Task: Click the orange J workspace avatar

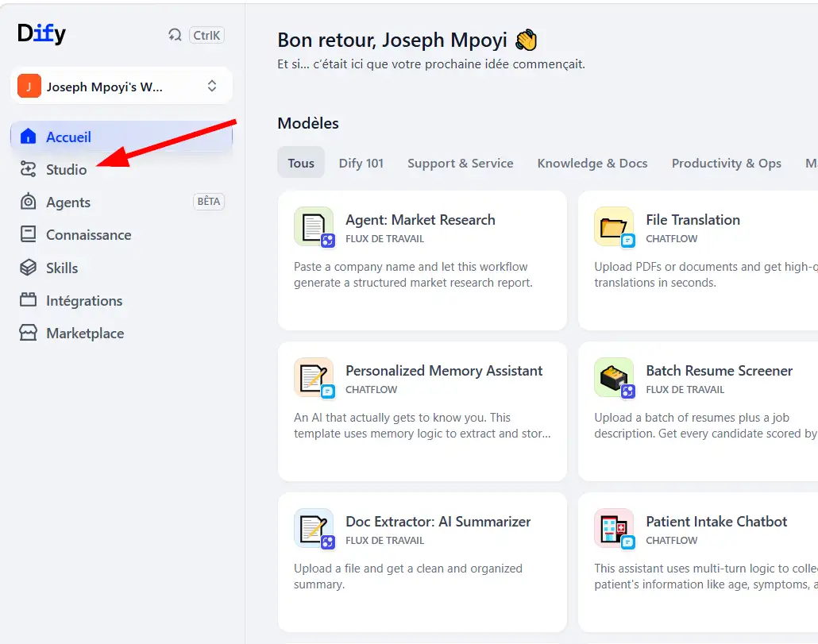Action: coord(29,86)
